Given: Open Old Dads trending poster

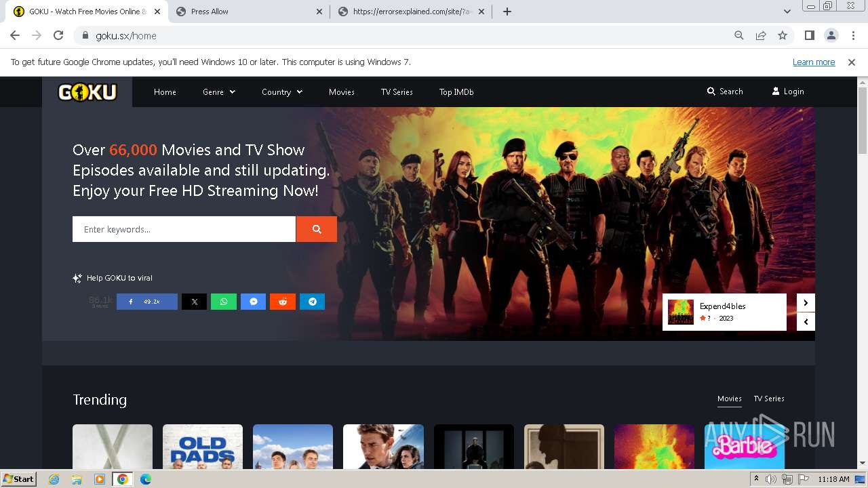Looking at the screenshot, I should pos(203,447).
